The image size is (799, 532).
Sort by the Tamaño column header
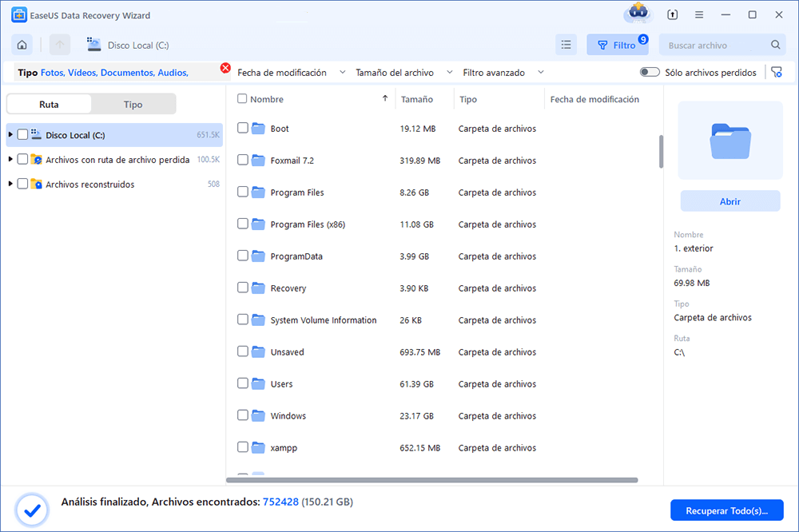417,99
